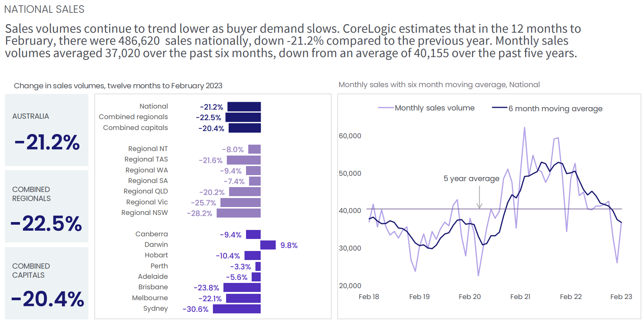This screenshot has height=322, width=644.
Task: Click the 5 year average annotation label
Action: (471, 178)
